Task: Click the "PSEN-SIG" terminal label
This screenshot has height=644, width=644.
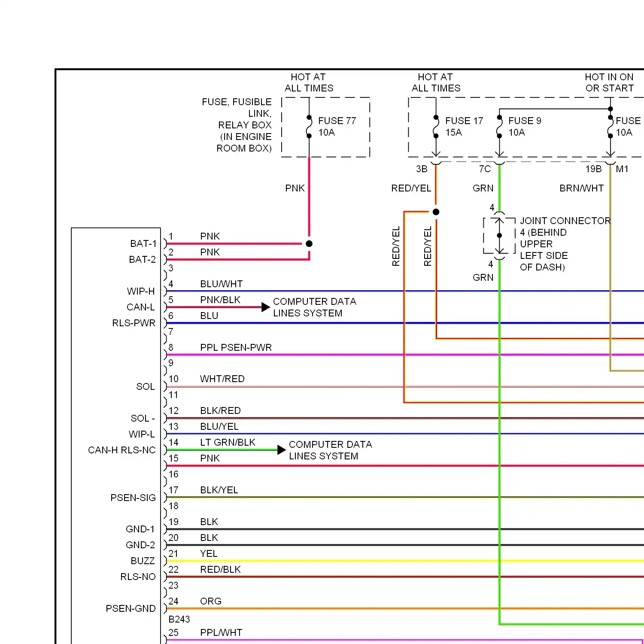Action: (x=133, y=498)
